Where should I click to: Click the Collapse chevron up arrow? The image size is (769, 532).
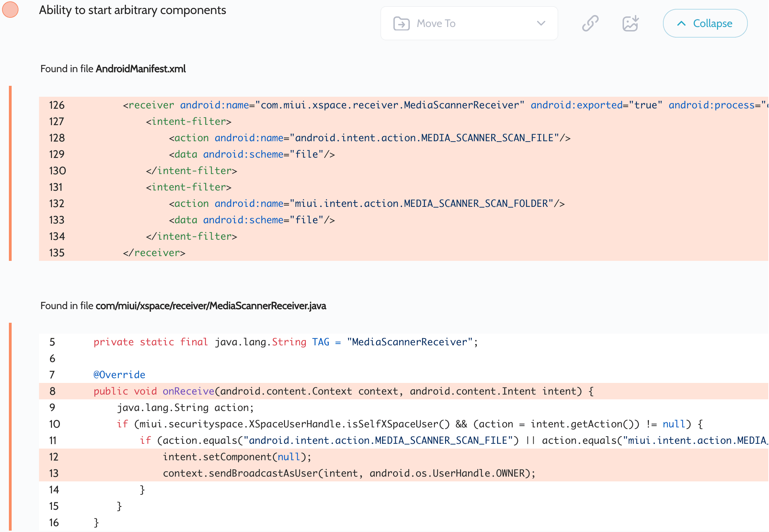(x=681, y=23)
